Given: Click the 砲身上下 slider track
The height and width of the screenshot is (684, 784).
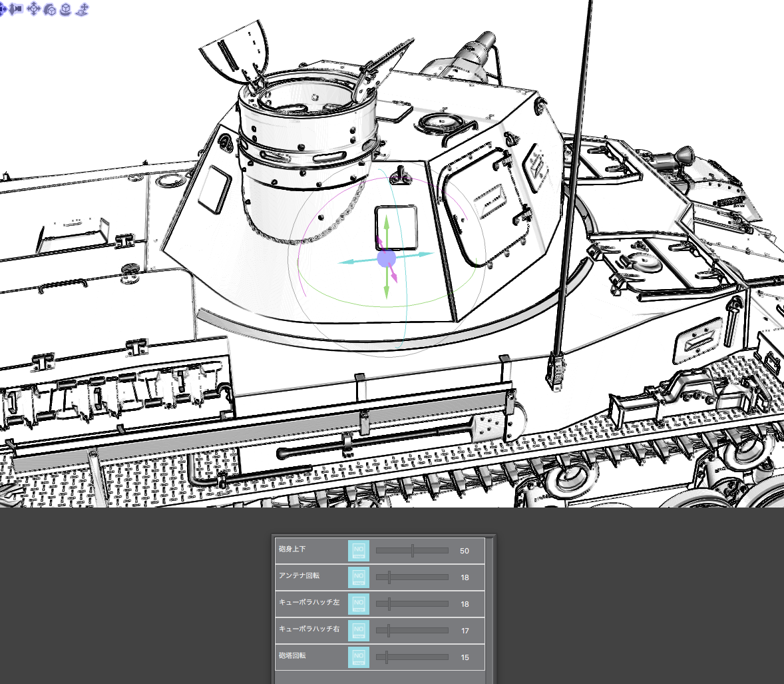Looking at the screenshot, I should click(x=412, y=551).
